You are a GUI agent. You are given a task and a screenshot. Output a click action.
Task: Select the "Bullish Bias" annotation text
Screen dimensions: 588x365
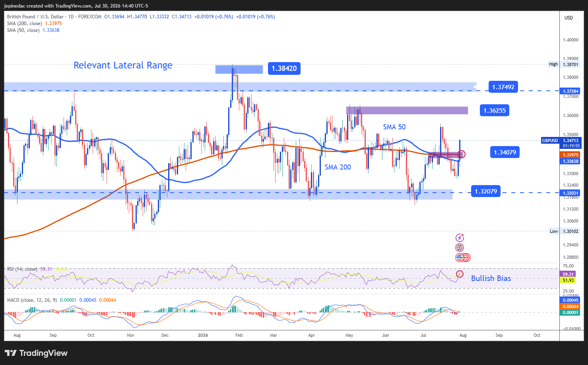coord(491,278)
